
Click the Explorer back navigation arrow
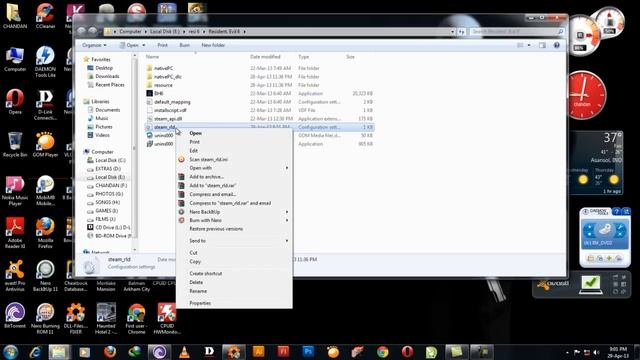point(81,31)
